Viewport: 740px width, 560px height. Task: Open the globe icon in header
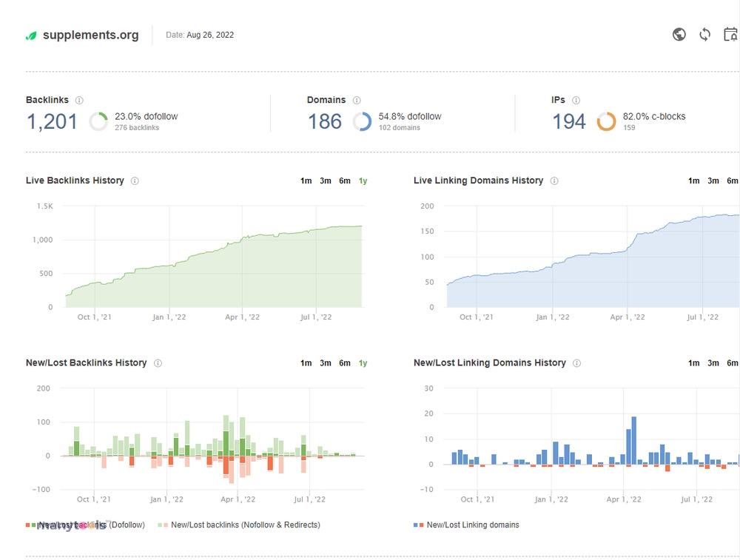coord(679,35)
